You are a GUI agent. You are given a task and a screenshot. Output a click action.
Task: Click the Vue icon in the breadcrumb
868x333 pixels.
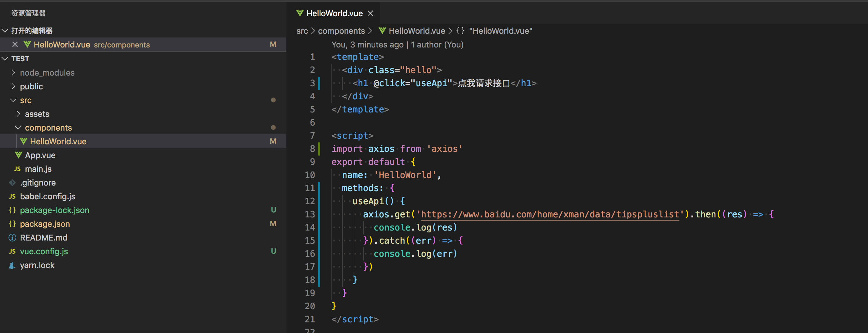coord(382,31)
